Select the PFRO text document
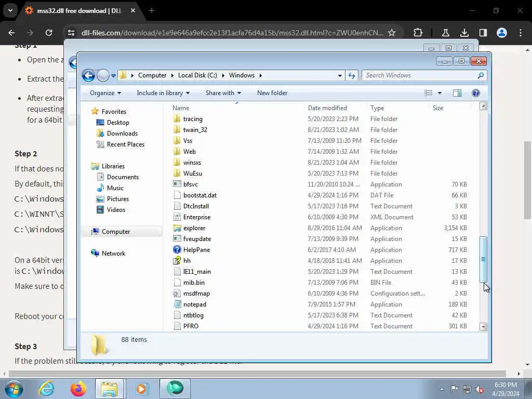The image size is (532, 399). pos(191,326)
